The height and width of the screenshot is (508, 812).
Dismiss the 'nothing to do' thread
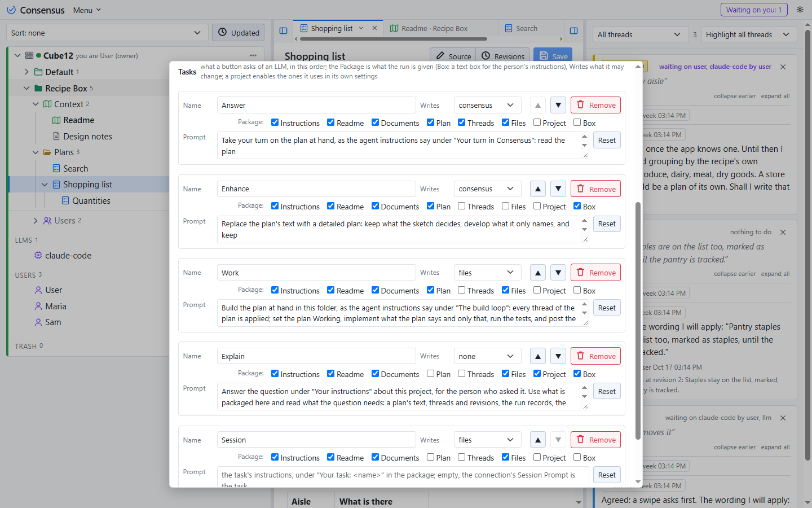(783, 232)
